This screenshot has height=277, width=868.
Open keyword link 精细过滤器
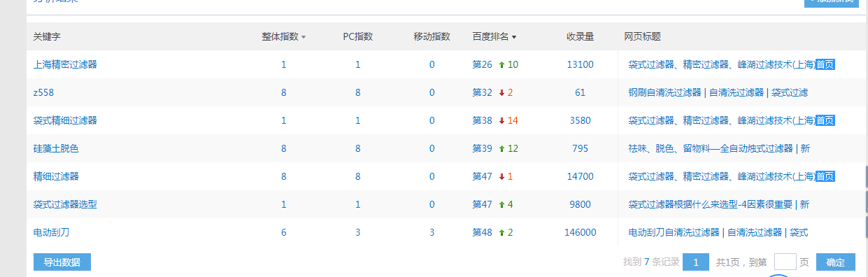[x=56, y=176]
